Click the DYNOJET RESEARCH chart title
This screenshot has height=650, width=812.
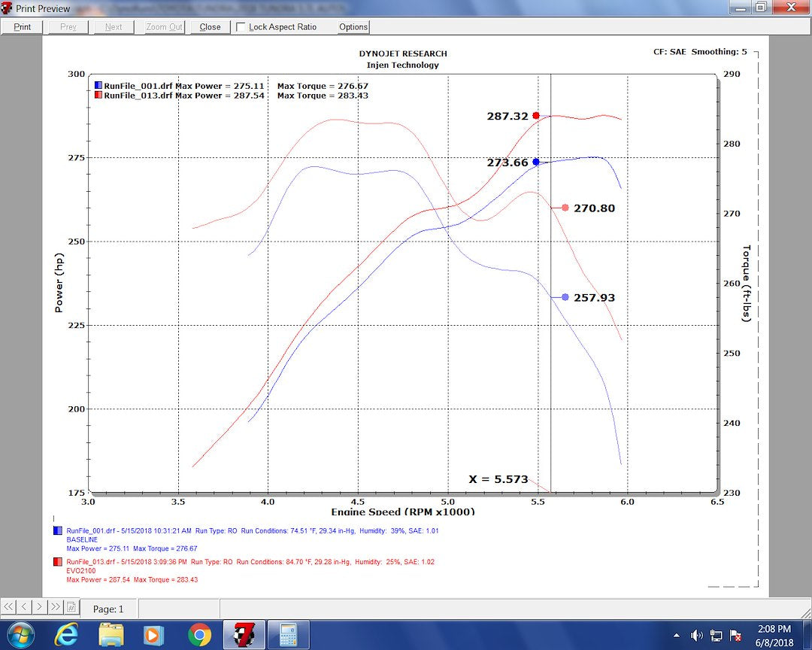tap(403, 53)
